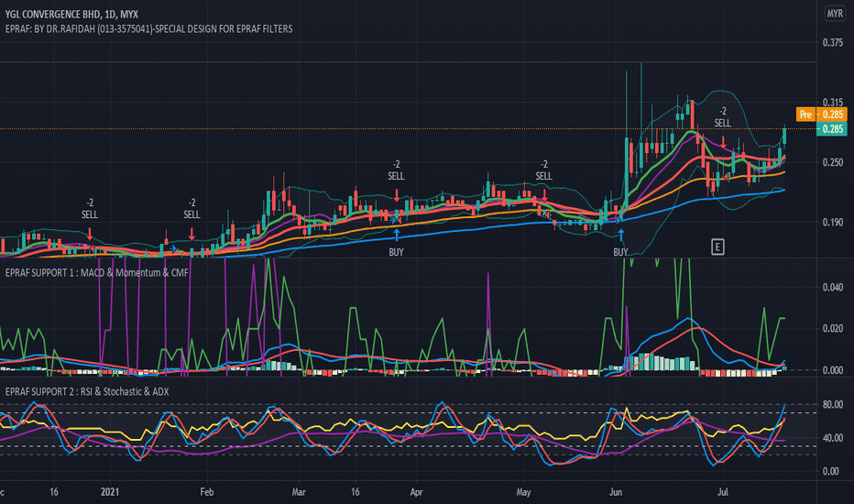Click the EPRAF SUPPORT 1 MACD indicator label
This screenshot has height=504, width=854.
click(97, 272)
